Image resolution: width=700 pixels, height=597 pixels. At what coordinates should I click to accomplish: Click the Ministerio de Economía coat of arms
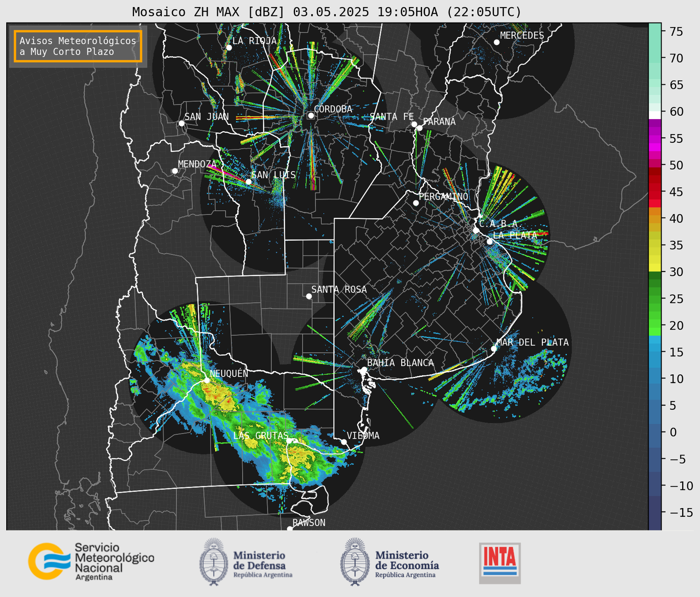pos(354,562)
